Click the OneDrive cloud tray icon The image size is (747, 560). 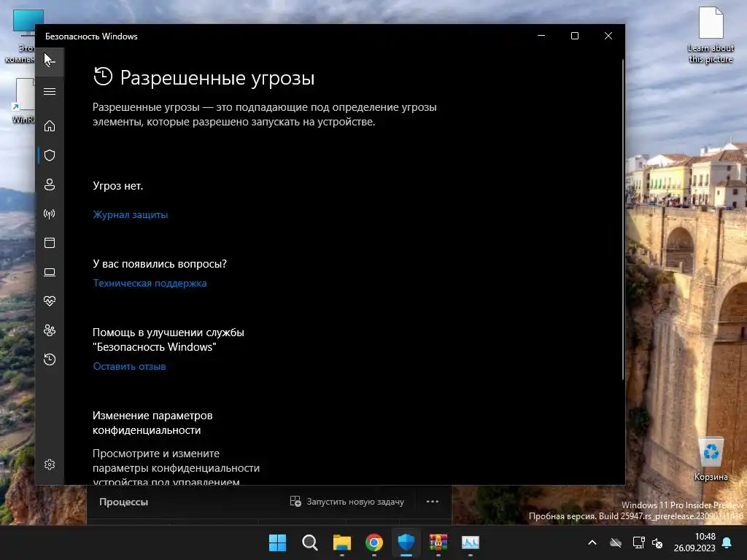[616, 542]
